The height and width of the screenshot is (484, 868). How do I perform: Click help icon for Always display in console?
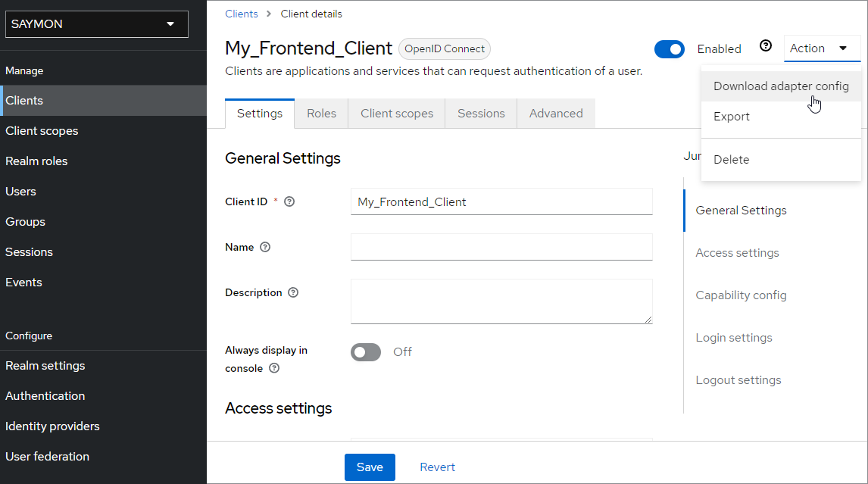274,368
